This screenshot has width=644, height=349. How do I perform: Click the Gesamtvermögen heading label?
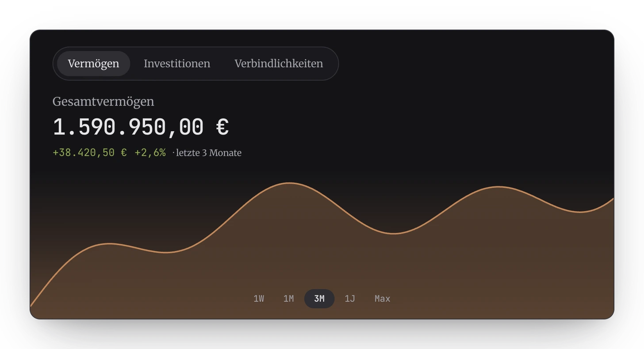[103, 102]
